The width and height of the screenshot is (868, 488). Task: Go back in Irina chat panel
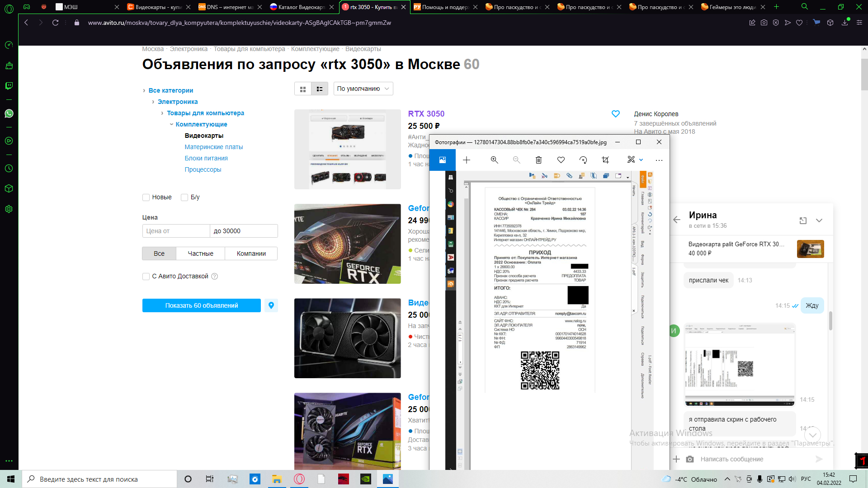click(x=677, y=220)
